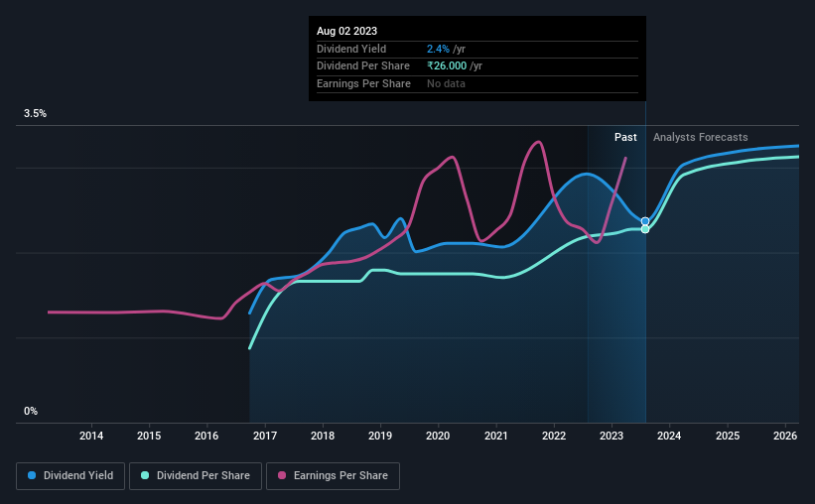Image resolution: width=815 pixels, height=504 pixels.
Task: Click the Analysts Forecasts label
Action: tap(700, 137)
